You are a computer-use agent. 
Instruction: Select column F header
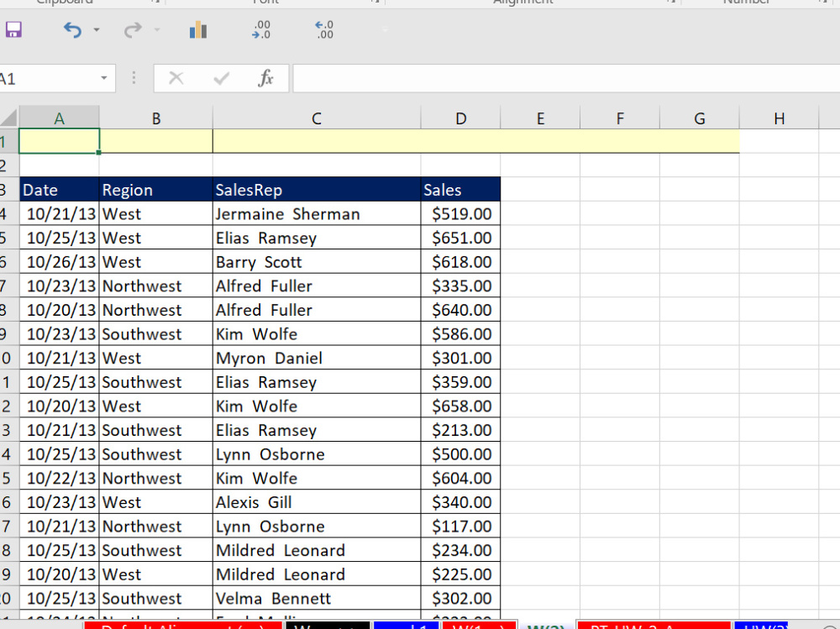click(620, 118)
